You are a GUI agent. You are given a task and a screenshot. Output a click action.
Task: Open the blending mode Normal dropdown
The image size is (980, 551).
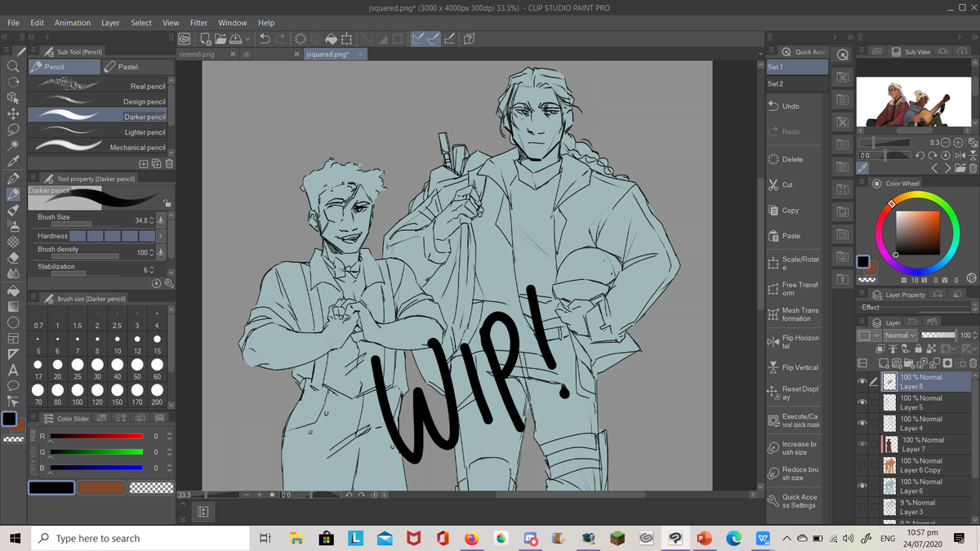click(900, 335)
